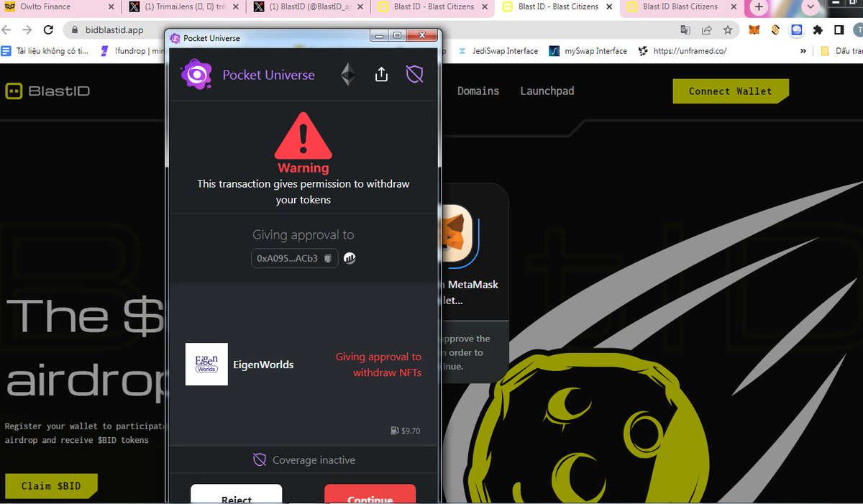Switch to the last Blast ID Blast Citizens tab

click(680, 7)
